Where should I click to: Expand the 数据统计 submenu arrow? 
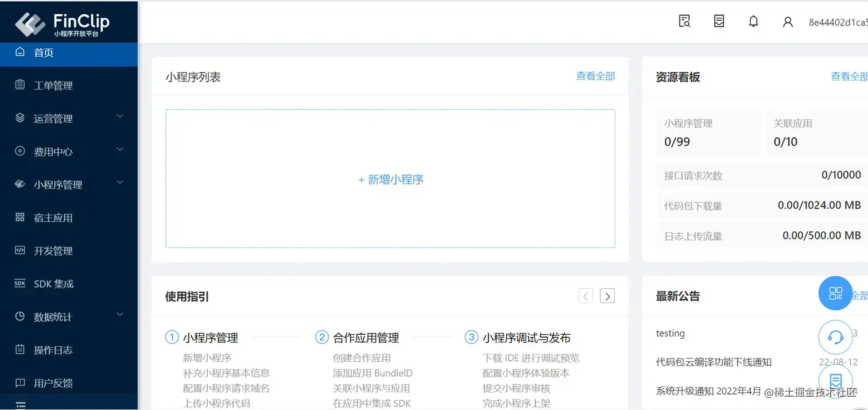click(x=120, y=315)
